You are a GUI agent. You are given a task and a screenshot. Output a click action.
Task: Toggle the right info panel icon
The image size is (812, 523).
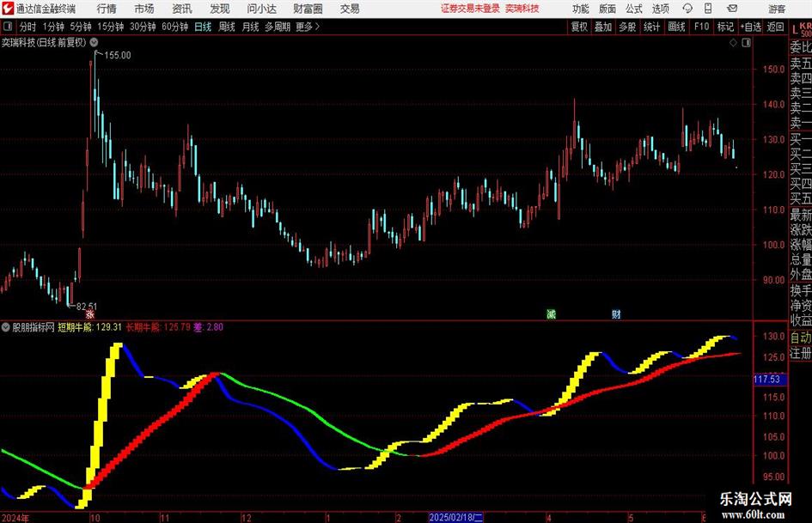746,43
